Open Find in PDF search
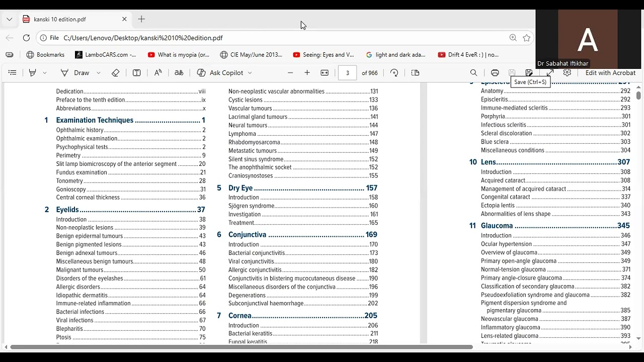Image resolution: width=644 pixels, height=362 pixels. coord(473,73)
